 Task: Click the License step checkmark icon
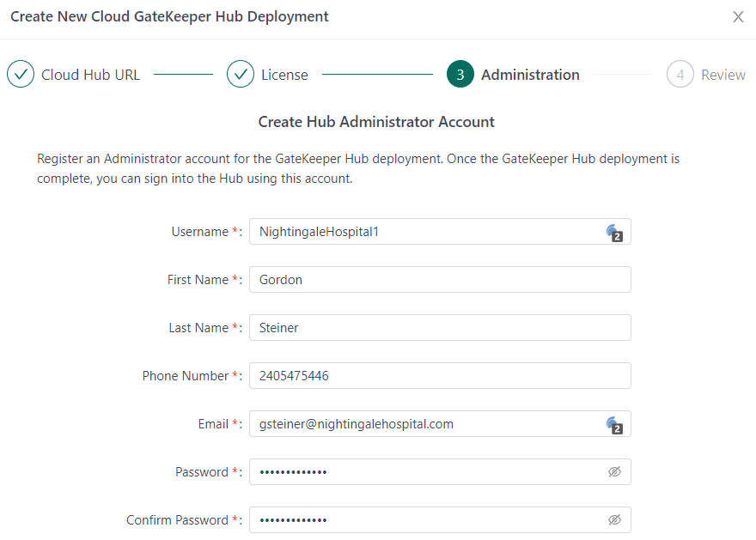click(x=241, y=75)
